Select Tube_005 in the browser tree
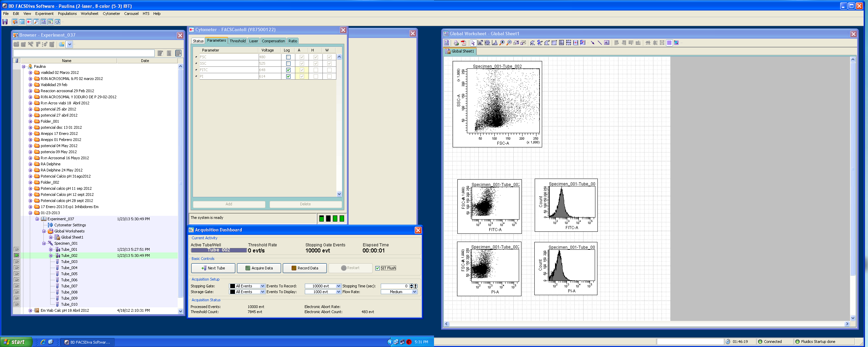This screenshot has width=868, height=347. click(x=69, y=274)
